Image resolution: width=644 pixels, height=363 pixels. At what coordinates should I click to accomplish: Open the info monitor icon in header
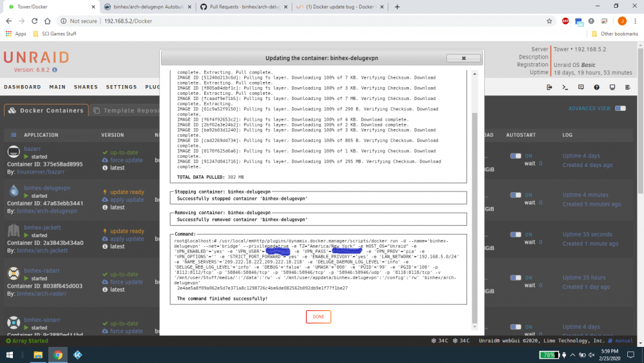click(x=612, y=87)
